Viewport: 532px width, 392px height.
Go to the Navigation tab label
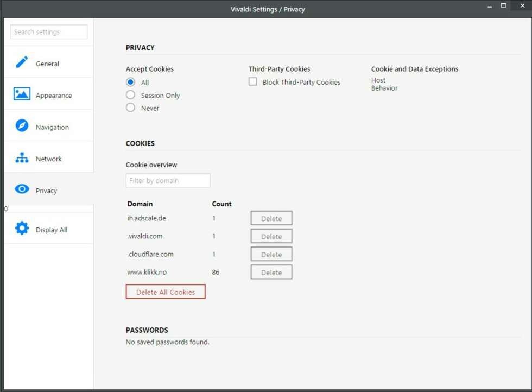click(x=52, y=127)
